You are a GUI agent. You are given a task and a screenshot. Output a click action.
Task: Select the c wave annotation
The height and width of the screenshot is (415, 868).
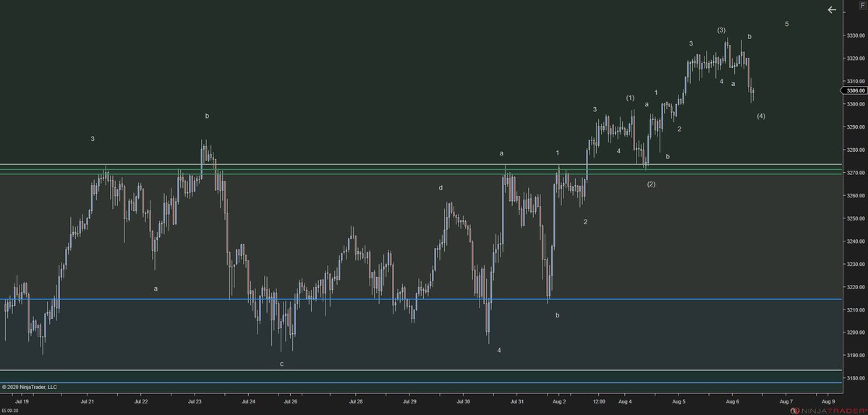tap(282, 364)
